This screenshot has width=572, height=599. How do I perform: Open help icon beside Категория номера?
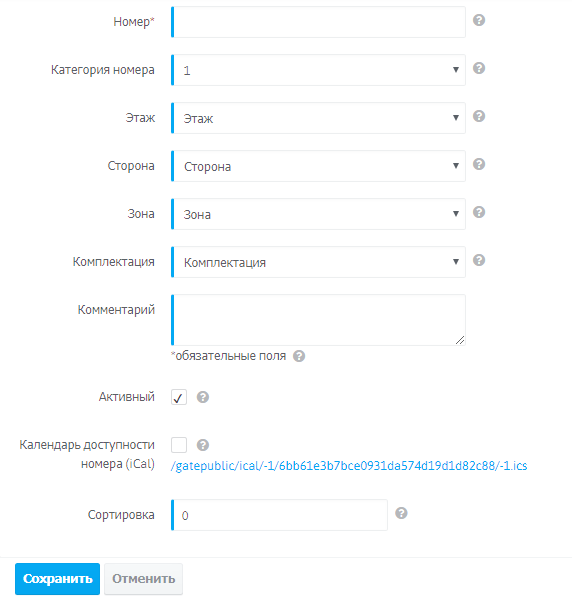pos(479,68)
